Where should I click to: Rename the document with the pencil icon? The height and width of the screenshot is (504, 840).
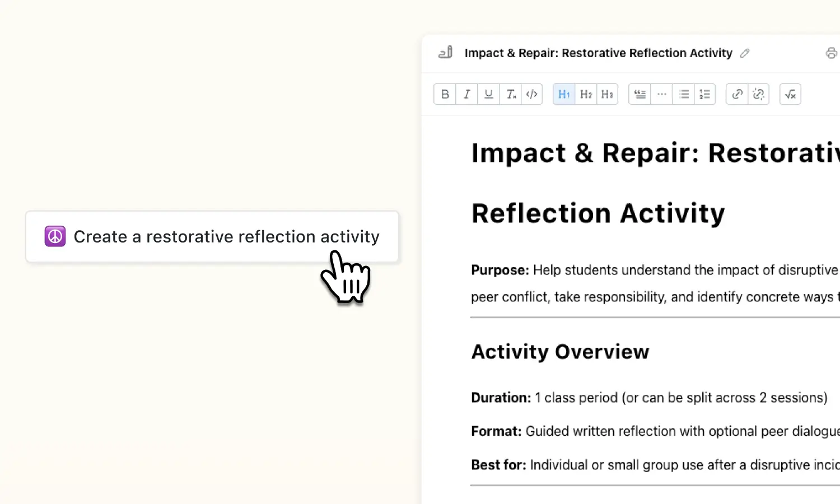pos(745,53)
